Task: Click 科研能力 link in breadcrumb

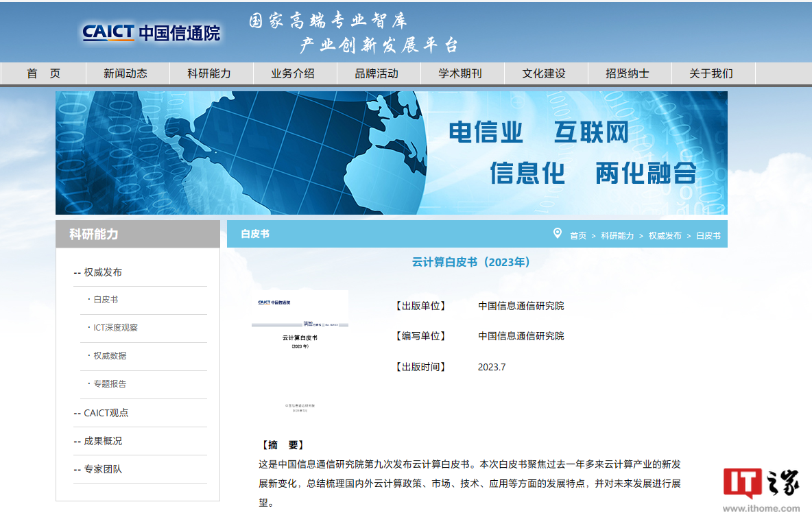Action: [x=617, y=235]
